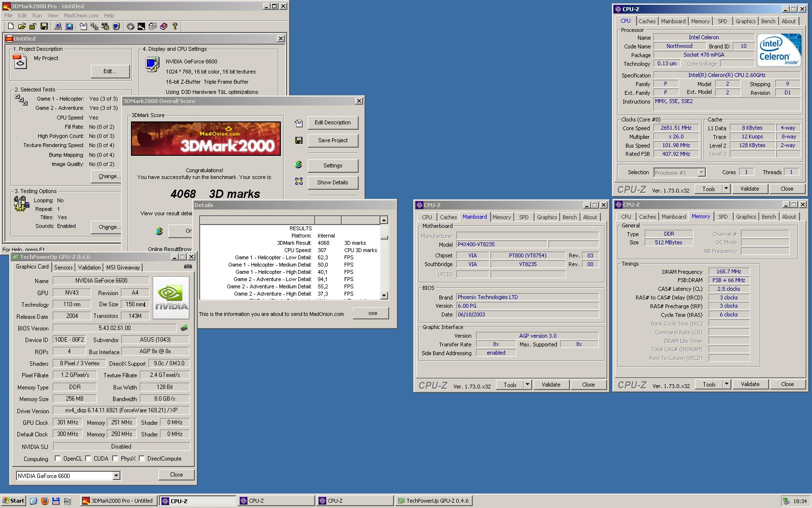Click the display settings monitor toolbar icon
The width and height of the screenshot is (812, 508).
[116, 27]
